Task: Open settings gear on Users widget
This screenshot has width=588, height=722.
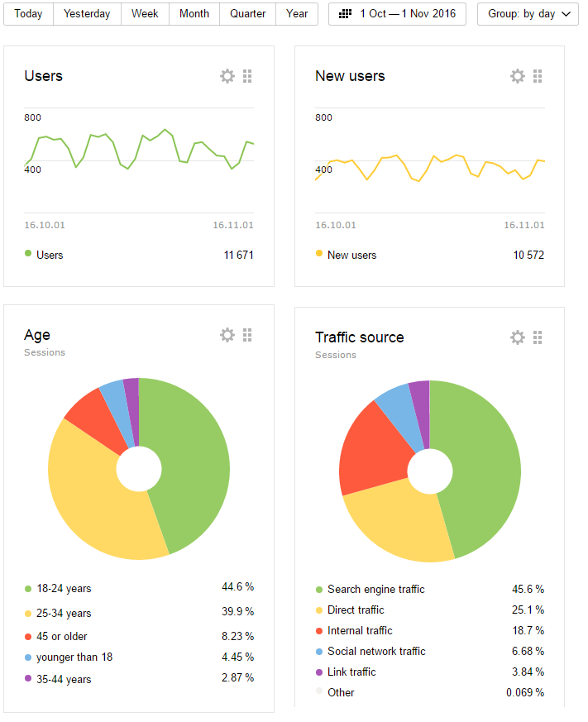Action: [x=227, y=76]
